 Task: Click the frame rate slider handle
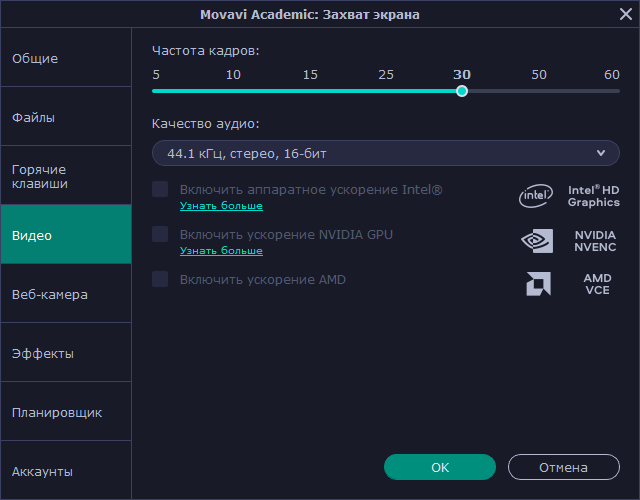tap(462, 91)
